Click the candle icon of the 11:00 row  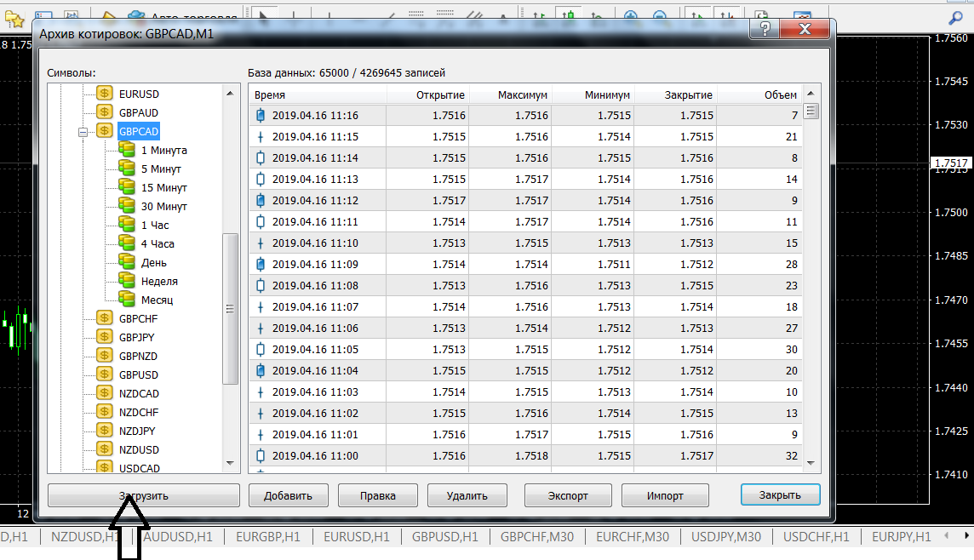pos(261,455)
